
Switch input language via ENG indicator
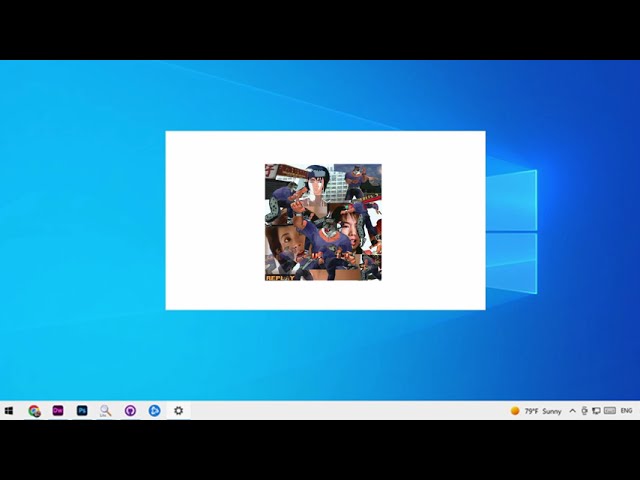tap(626, 411)
